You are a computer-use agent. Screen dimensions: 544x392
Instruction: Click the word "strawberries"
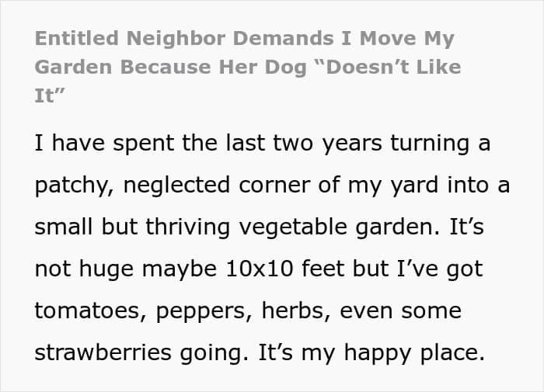103,352
